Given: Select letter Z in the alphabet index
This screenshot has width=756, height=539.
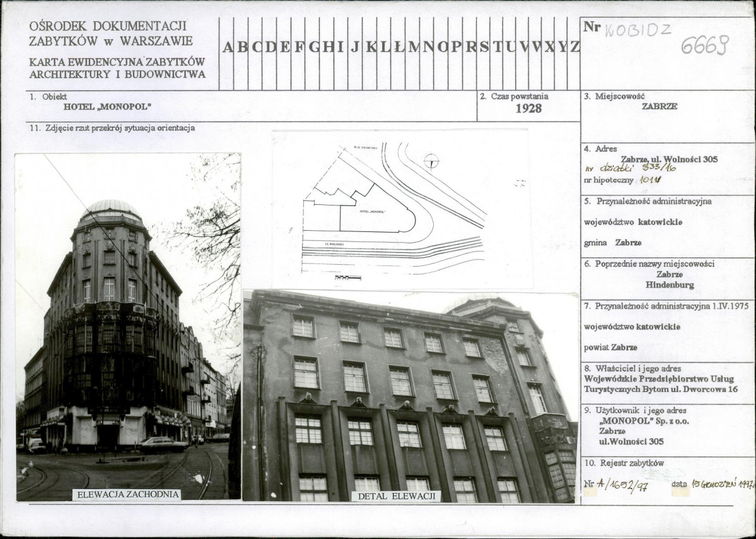Looking at the screenshot, I should 574,47.
